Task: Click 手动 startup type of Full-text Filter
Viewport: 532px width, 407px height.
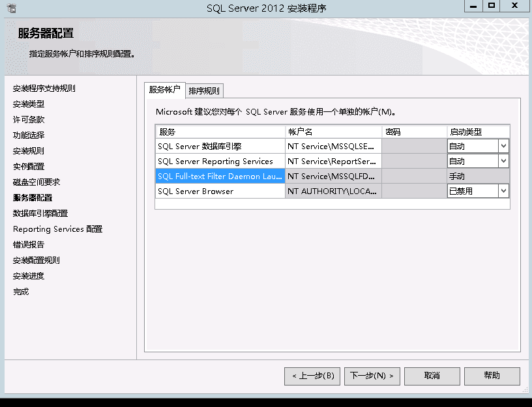Action: click(x=479, y=176)
